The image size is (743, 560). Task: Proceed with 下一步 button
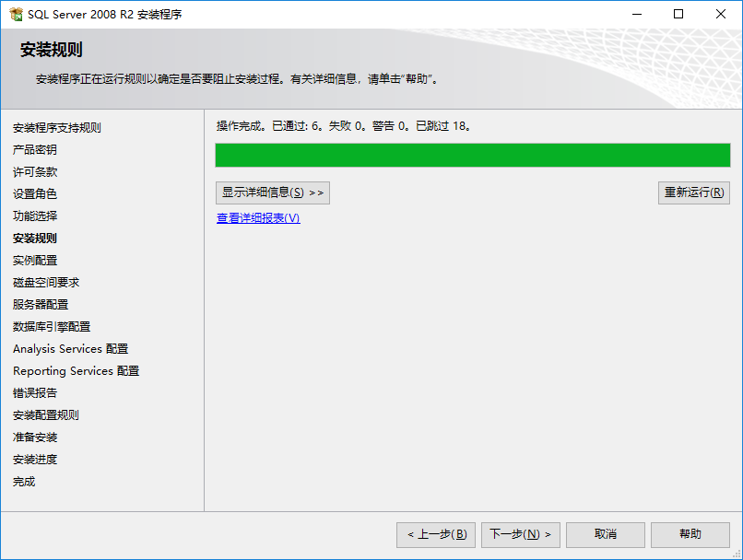pos(520,535)
